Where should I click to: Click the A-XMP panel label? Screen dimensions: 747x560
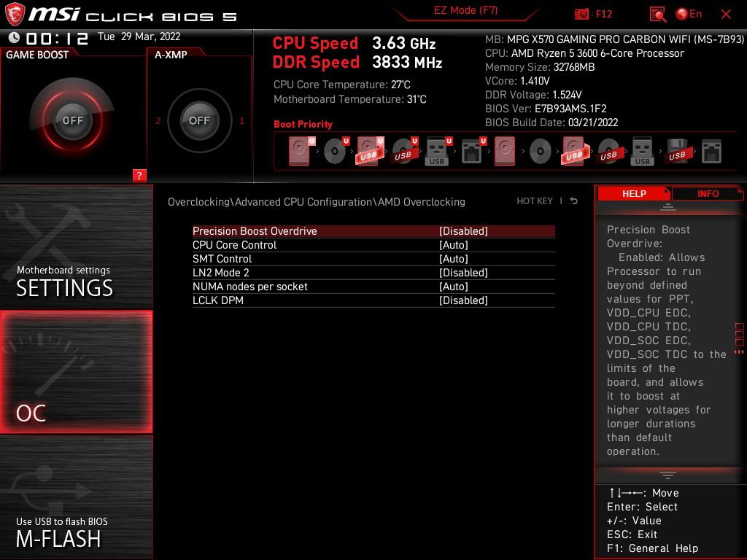pos(171,55)
